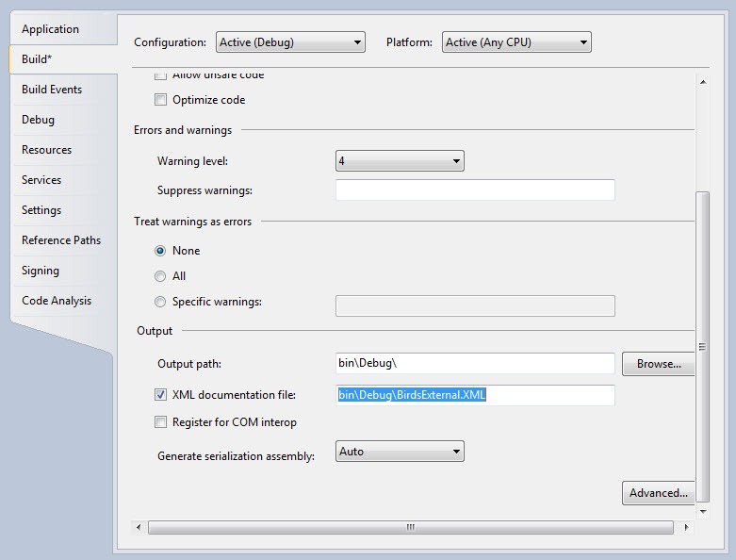Switch to the Application tab

[x=50, y=29]
